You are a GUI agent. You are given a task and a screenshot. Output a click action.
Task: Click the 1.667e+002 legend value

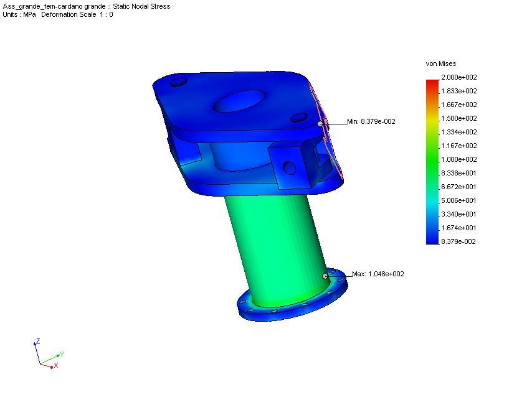coord(458,105)
